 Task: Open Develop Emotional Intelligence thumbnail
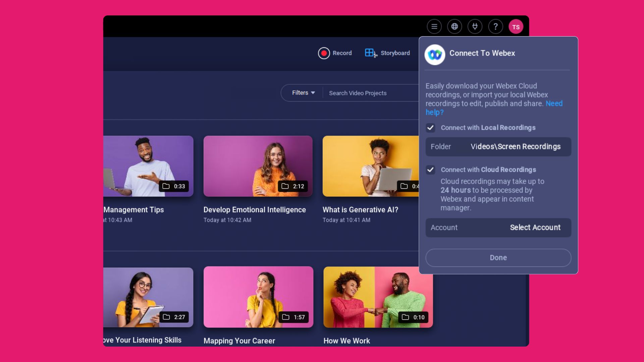pos(258,166)
